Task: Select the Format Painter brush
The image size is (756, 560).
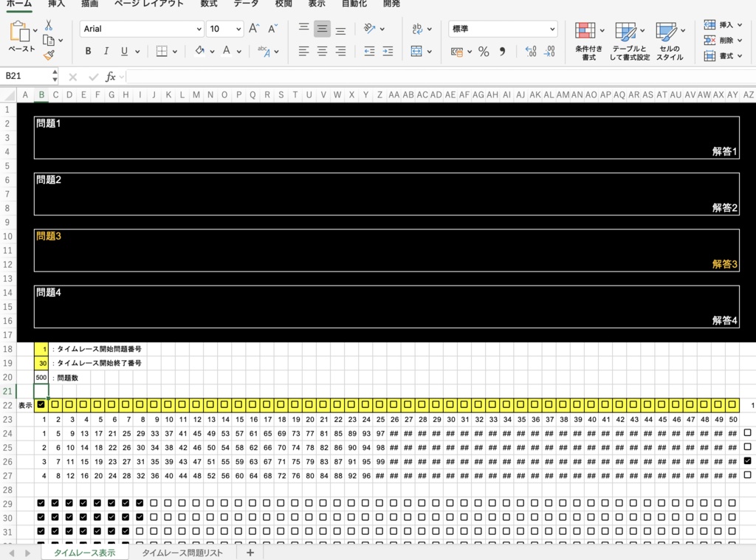Action: pos(49,55)
